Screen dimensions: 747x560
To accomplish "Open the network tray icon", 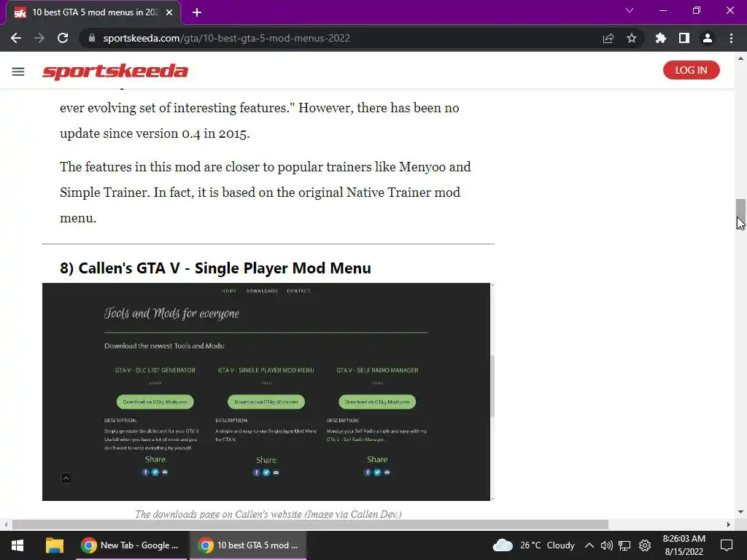I will (624, 545).
